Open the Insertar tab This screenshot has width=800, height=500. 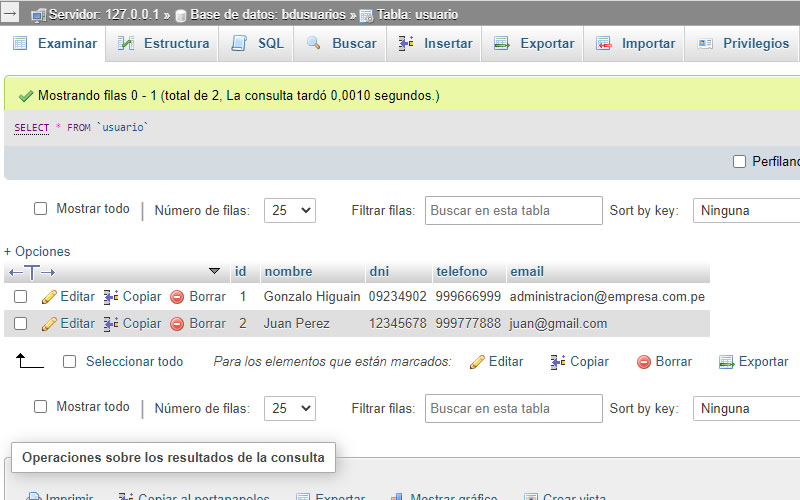coord(435,43)
